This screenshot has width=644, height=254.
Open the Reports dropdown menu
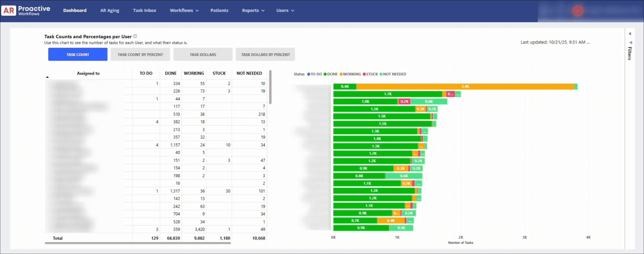pos(253,11)
